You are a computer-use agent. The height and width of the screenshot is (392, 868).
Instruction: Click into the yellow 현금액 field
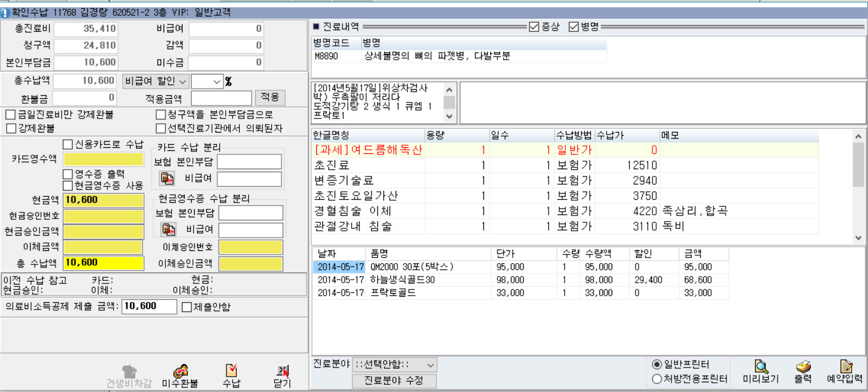(103, 200)
